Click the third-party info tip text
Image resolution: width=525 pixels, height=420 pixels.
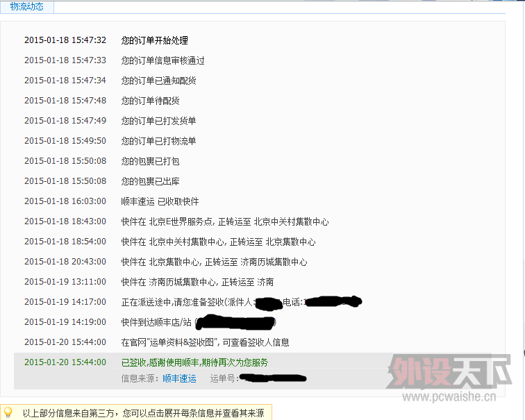pos(143,413)
